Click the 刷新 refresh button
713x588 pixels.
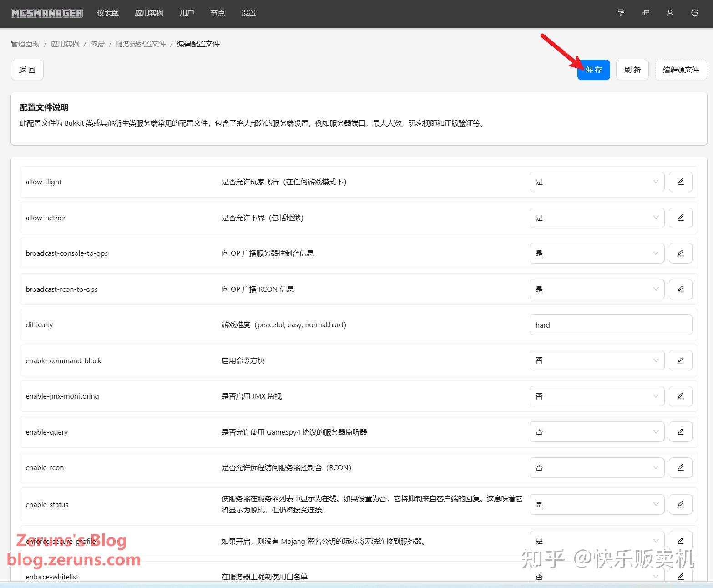click(632, 70)
